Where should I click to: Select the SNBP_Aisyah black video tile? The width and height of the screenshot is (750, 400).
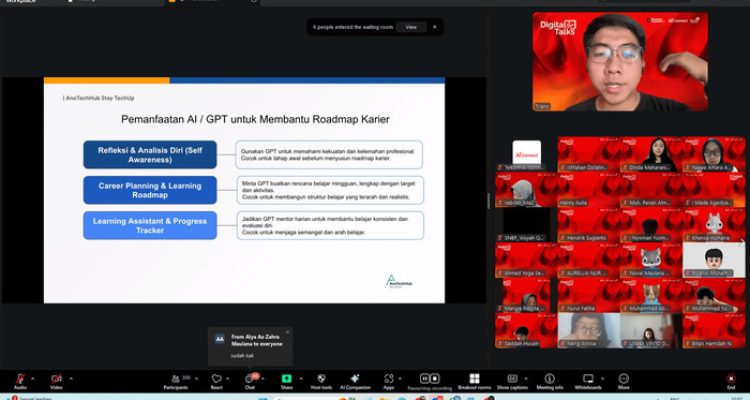[x=526, y=225]
